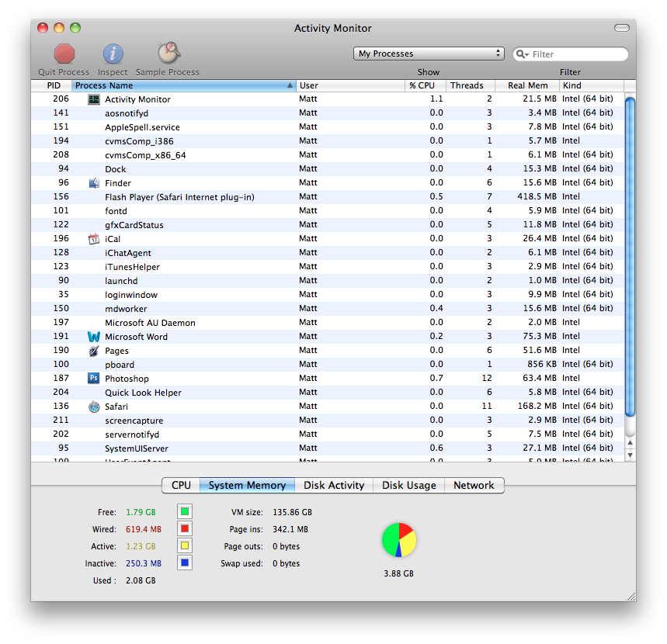Select the Photoshop icon in process list
The width and height of the screenshot is (667, 644).
pos(94,379)
